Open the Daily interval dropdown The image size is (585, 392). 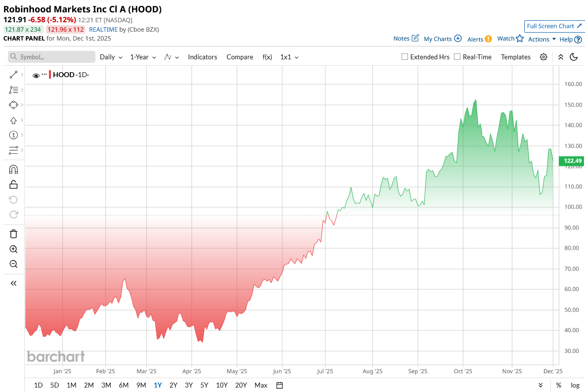tap(111, 57)
